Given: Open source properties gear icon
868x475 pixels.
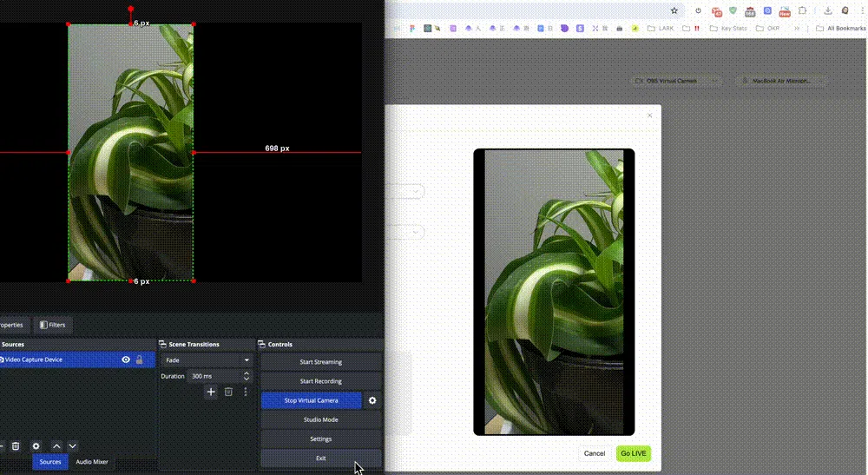Looking at the screenshot, I should click(x=36, y=446).
